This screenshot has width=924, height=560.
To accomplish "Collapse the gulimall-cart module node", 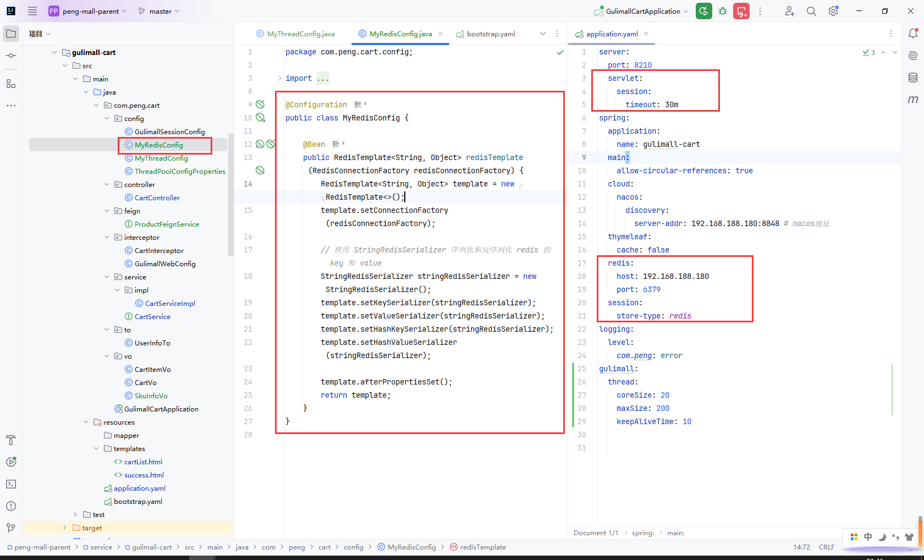I will [x=54, y=52].
